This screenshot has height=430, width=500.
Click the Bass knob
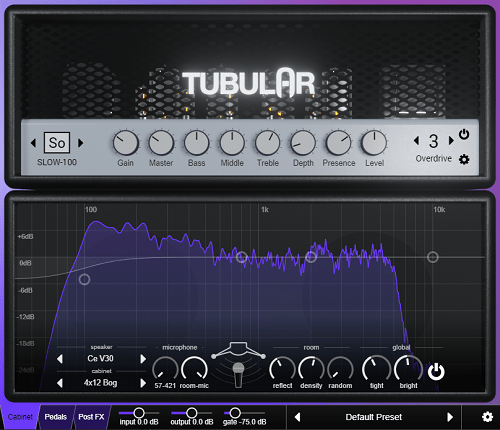pyautogui.click(x=197, y=143)
